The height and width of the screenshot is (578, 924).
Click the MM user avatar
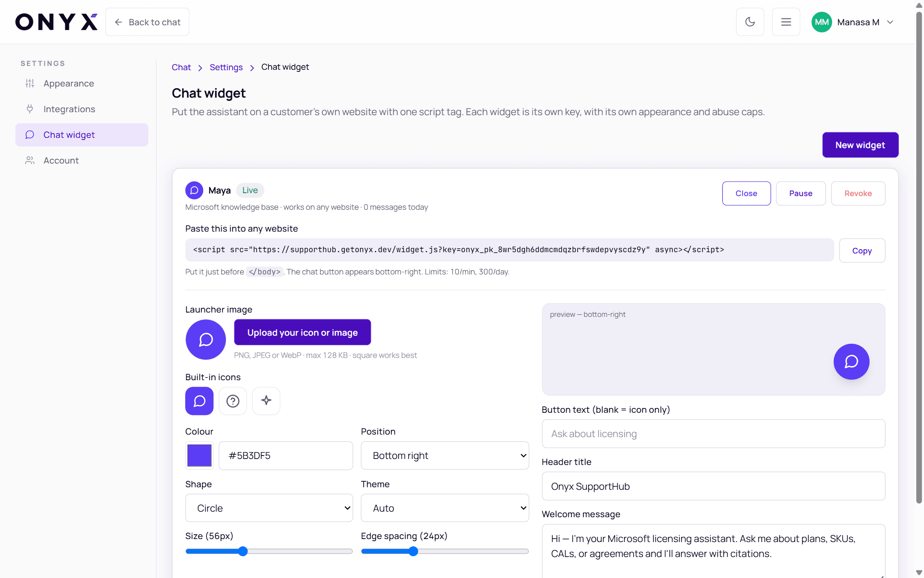tap(821, 22)
